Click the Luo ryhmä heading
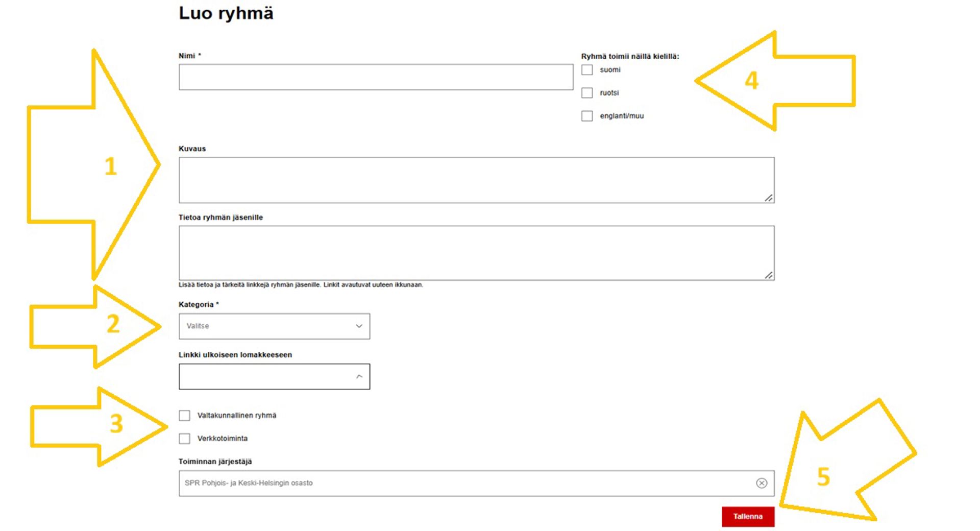 point(226,13)
